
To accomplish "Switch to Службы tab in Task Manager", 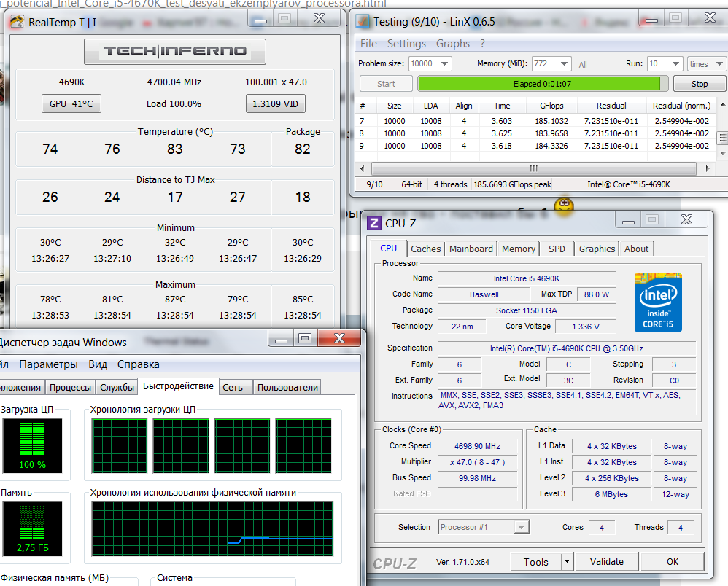I will click(117, 388).
